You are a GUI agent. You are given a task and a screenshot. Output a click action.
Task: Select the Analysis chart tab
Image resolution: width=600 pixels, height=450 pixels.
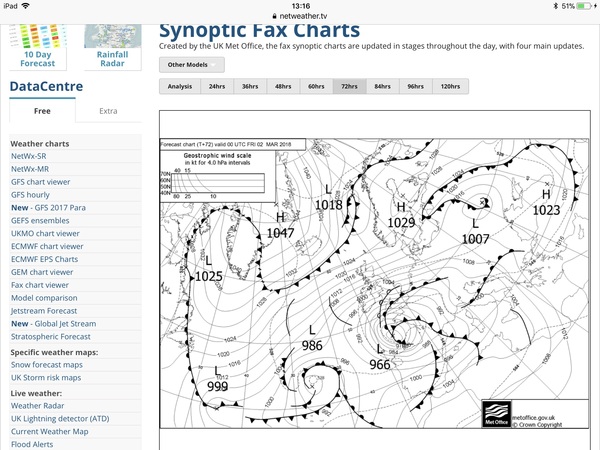click(x=179, y=87)
